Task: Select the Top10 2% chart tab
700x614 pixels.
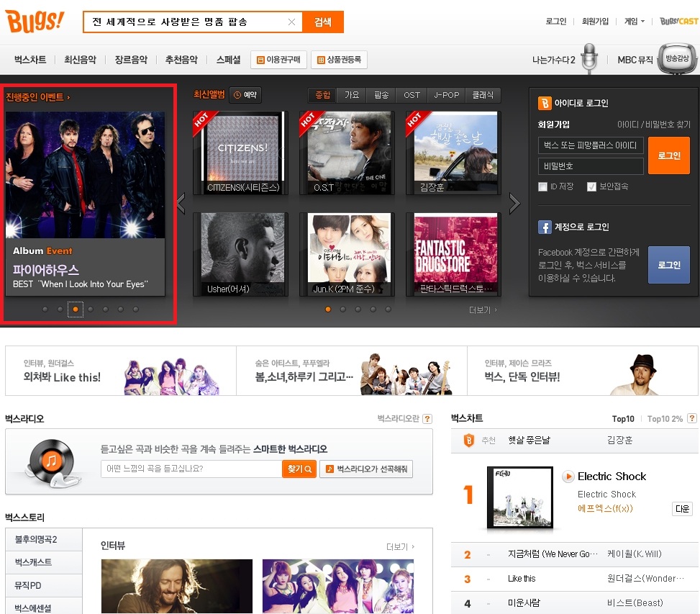Action: pyautogui.click(x=665, y=419)
